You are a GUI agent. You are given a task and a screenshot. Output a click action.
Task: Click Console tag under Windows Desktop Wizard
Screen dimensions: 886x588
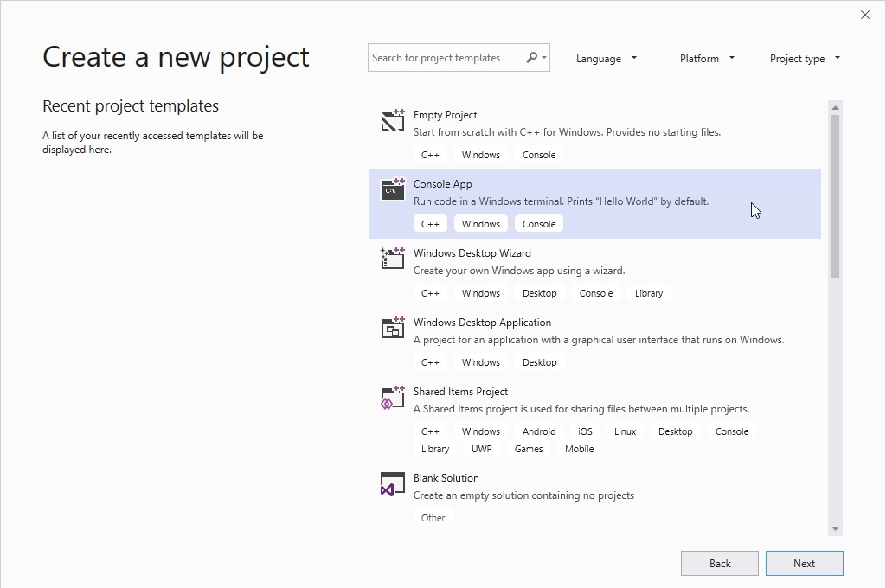pyautogui.click(x=596, y=293)
